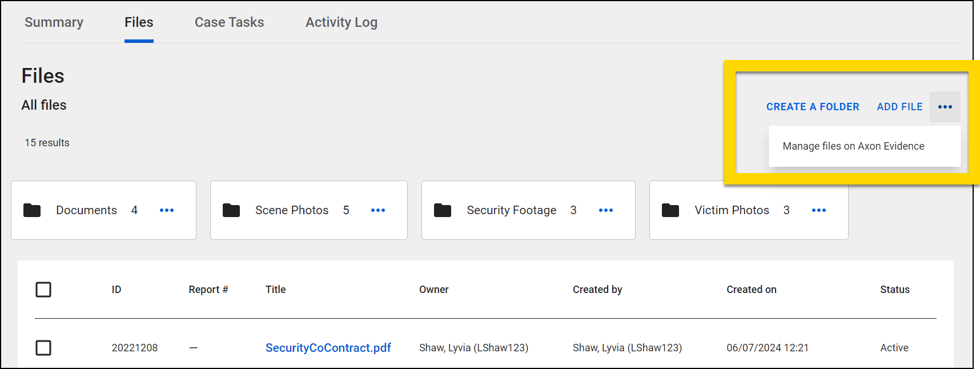Screen dimensions: 980x369
Task: Open options menu for the Documents folder
Action: tap(167, 210)
